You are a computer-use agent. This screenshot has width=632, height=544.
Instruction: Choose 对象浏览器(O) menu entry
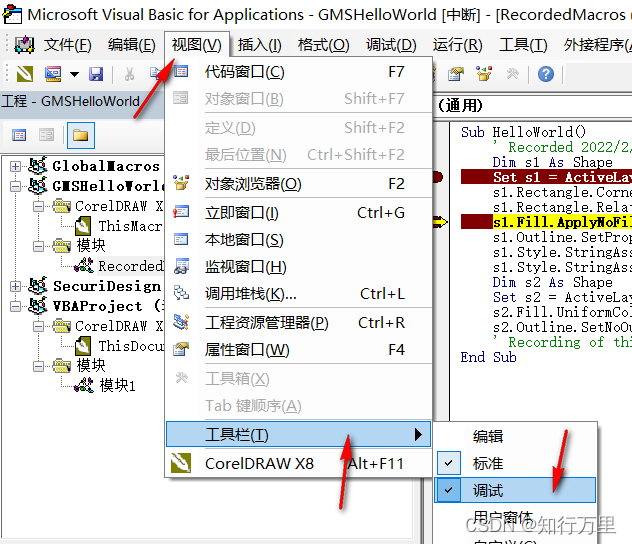tap(299, 184)
